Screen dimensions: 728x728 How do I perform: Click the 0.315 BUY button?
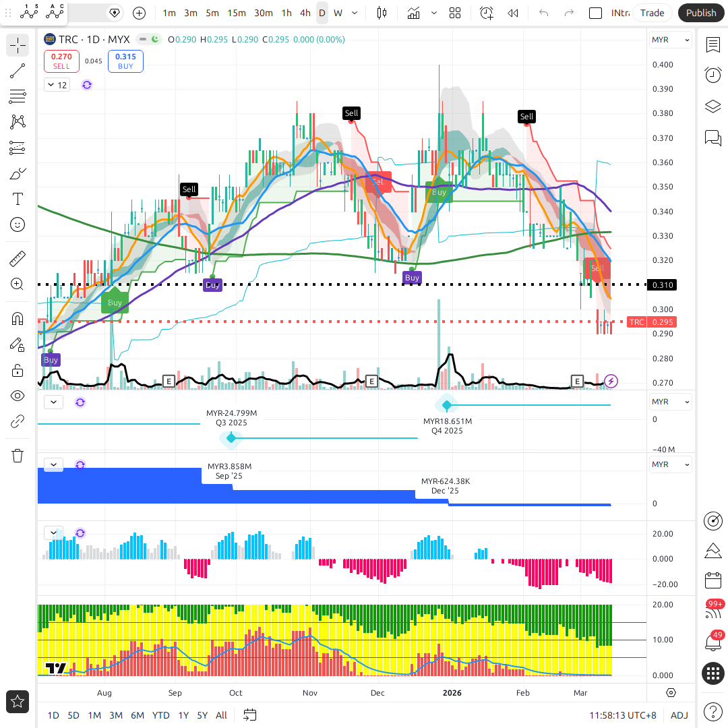tap(125, 61)
